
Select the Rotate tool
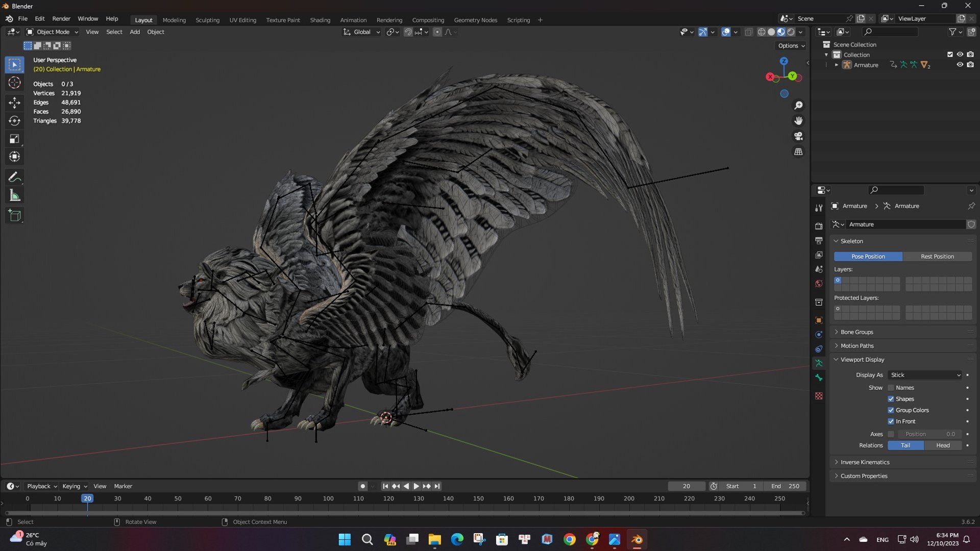[14, 121]
